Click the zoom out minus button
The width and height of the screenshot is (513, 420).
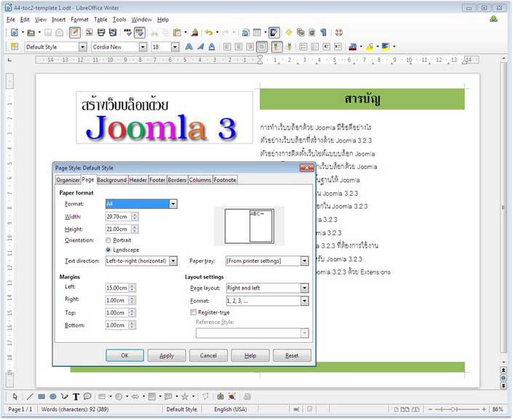(x=431, y=410)
